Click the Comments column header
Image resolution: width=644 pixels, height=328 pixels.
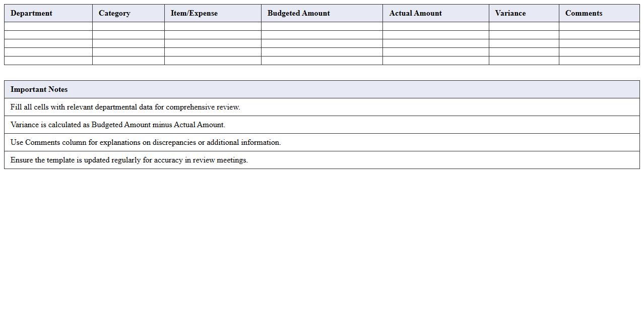click(584, 13)
